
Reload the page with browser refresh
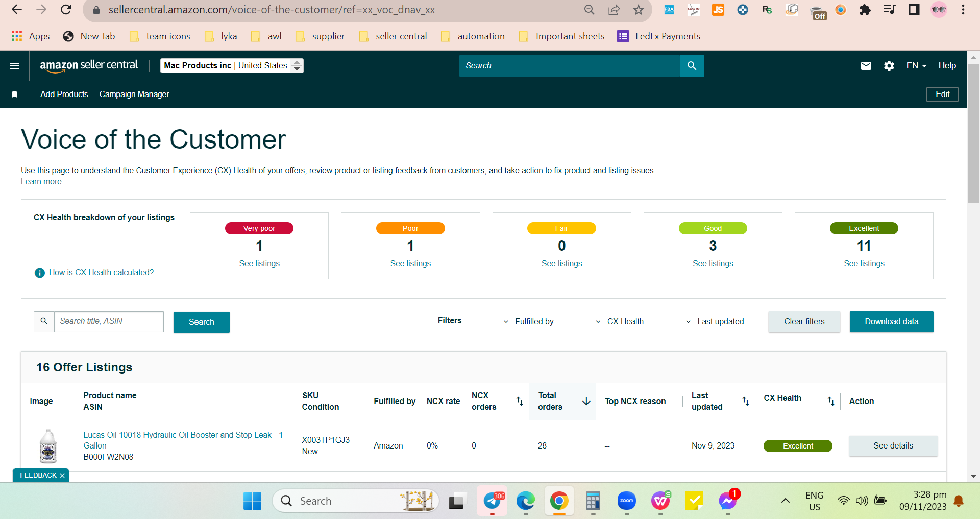pos(66,10)
